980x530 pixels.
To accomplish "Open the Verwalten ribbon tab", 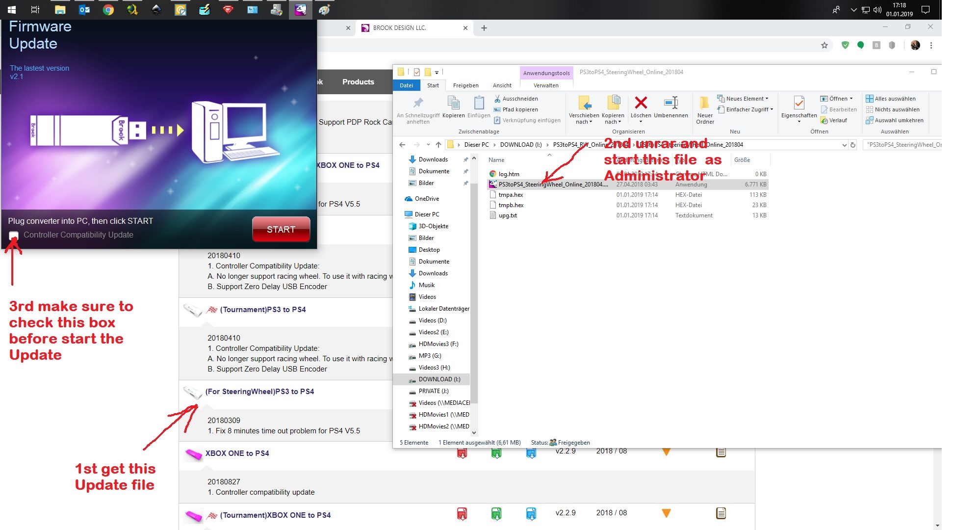I will tap(546, 85).
